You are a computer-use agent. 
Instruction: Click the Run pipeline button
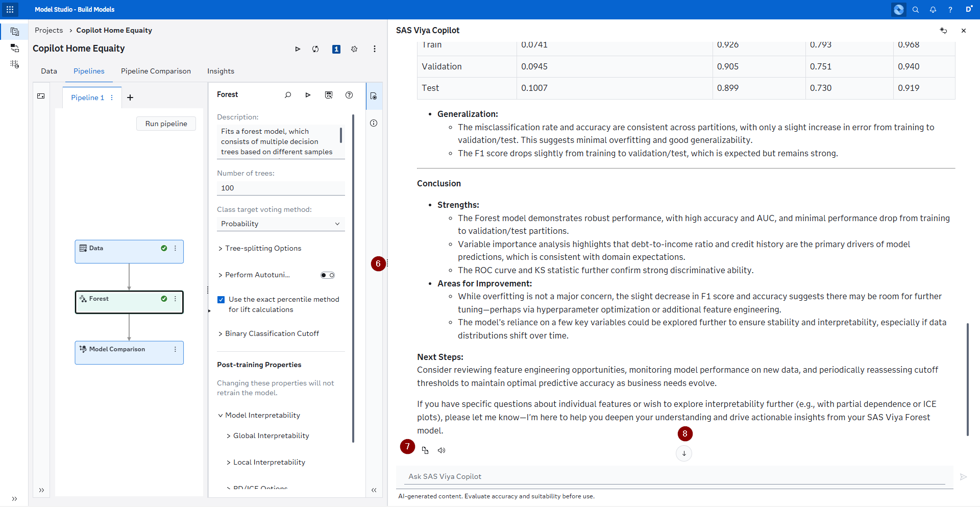tap(166, 124)
